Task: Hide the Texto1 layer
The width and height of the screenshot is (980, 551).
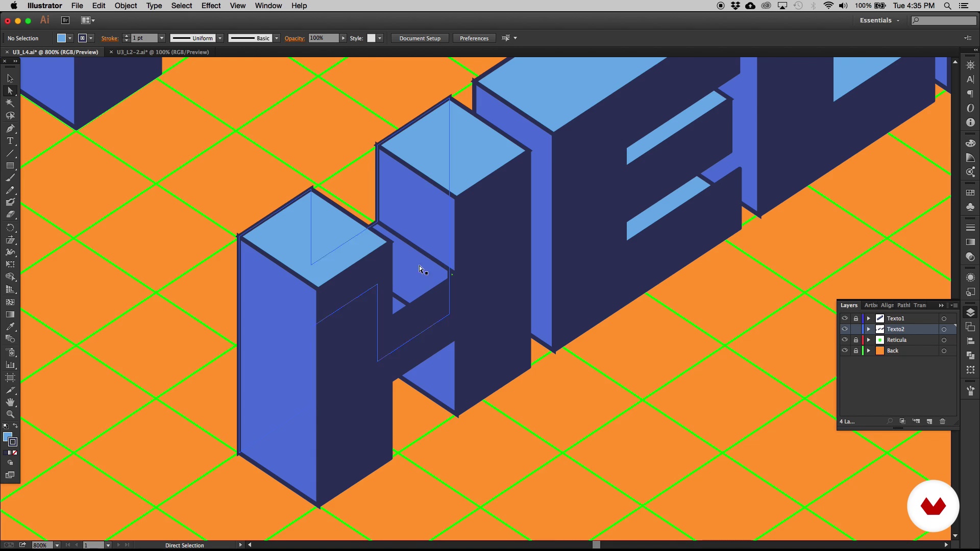Action: pyautogui.click(x=845, y=318)
